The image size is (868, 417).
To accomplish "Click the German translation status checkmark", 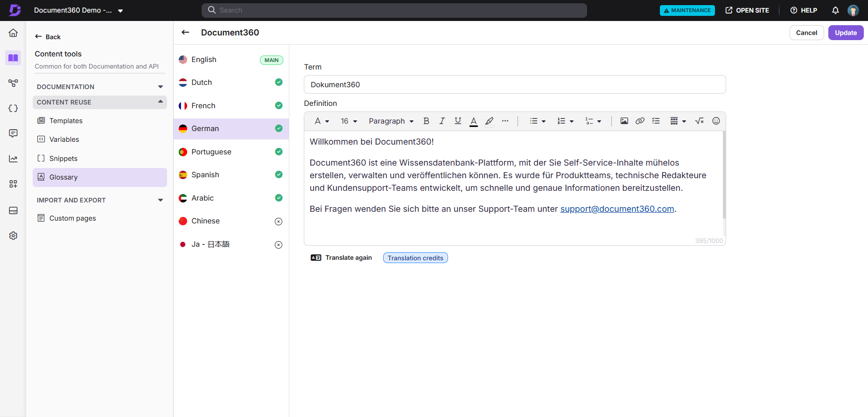I will point(279,128).
